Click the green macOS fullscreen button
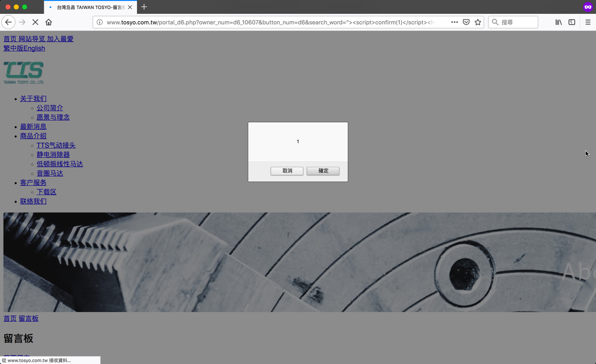Image resolution: width=596 pixels, height=364 pixels. [x=24, y=7]
